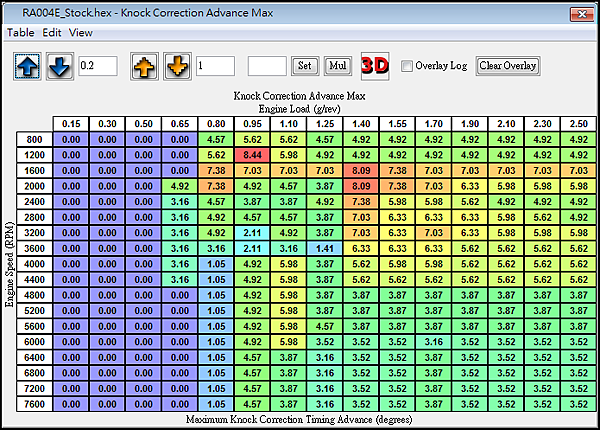This screenshot has height=430, width=600.
Task: Select the 7.38 cell at 1600 RPM, load 1.55
Action: point(398,171)
